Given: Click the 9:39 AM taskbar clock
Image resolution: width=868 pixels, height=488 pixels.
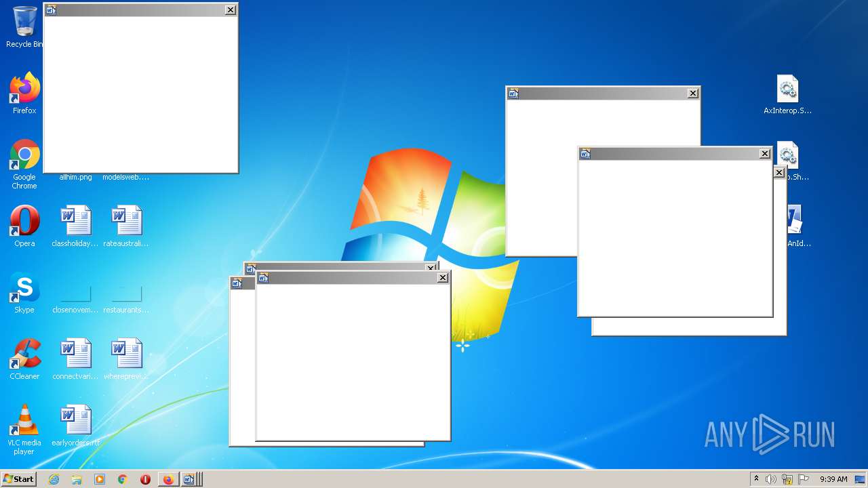Looking at the screenshot, I should coord(833,479).
